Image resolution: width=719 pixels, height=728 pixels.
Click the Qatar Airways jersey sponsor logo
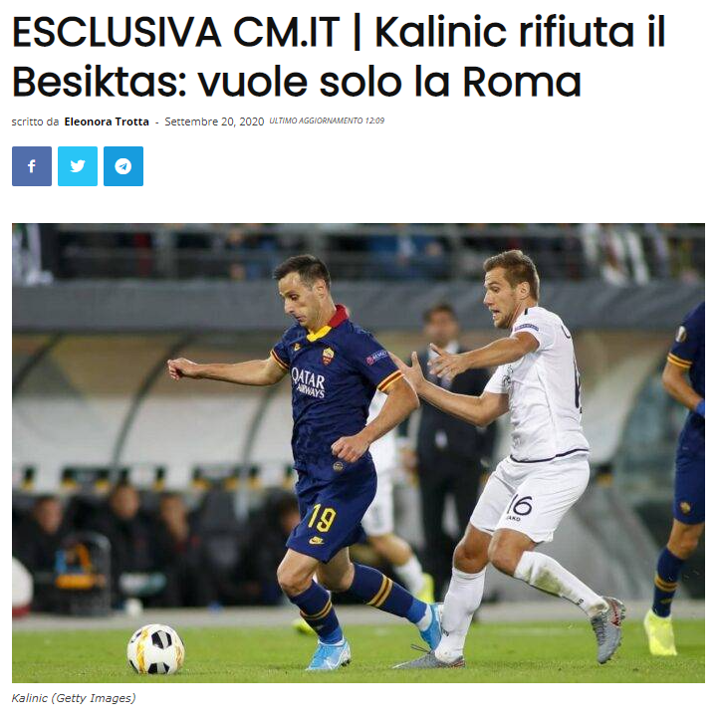pyautogui.click(x=308, y=382)
